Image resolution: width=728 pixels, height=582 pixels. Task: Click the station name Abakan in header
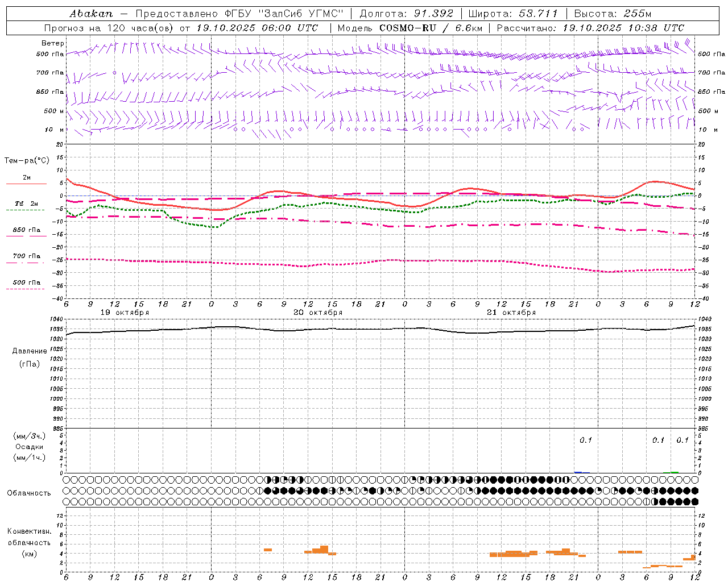point(92,14)
